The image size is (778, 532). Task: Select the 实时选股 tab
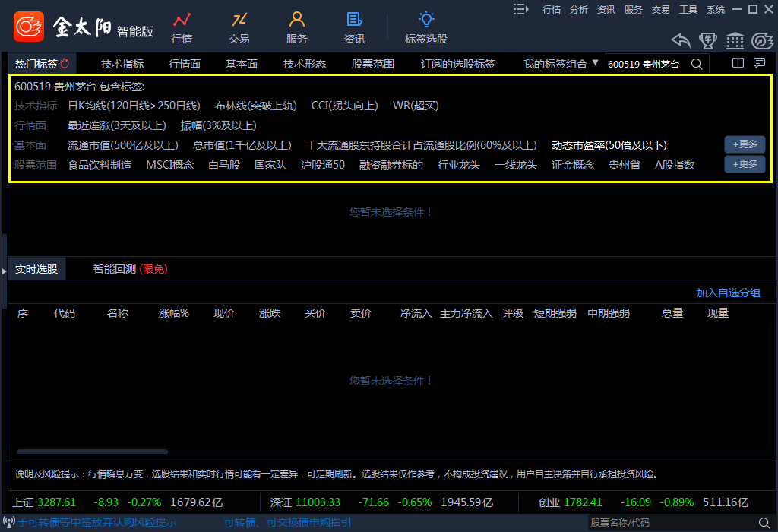[36, 269]
